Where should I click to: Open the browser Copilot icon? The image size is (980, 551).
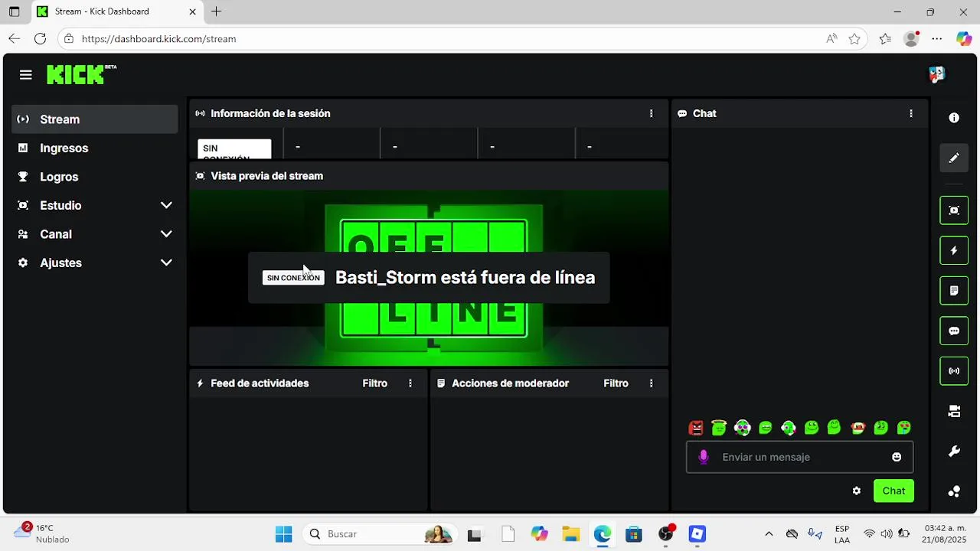[964, 38]
